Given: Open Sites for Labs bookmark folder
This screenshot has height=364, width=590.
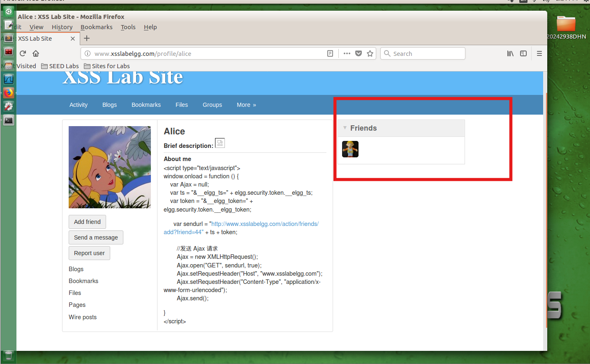Looking at the screenshot, I should pos(107,66).
